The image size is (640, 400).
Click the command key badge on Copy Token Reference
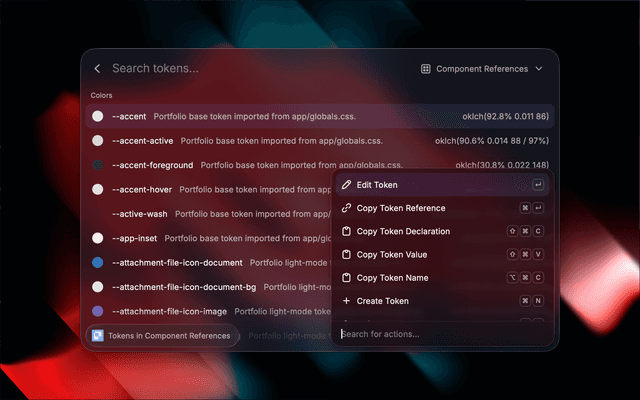click(525, 208)
